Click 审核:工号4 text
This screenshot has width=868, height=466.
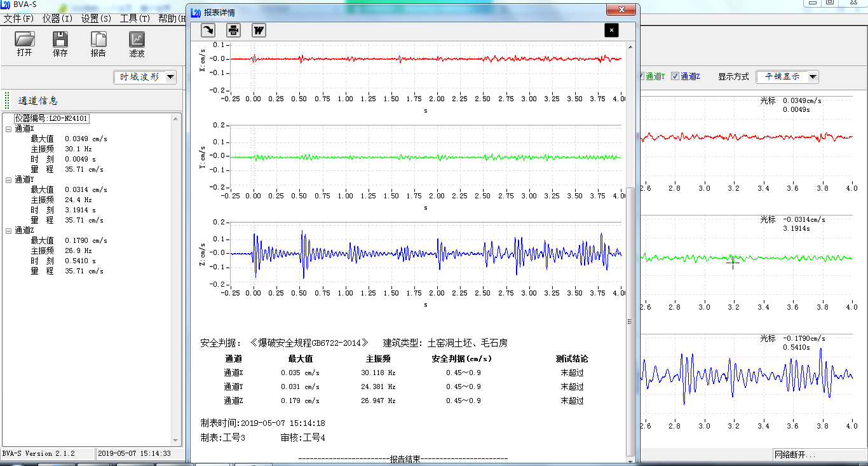coord(302,437)
